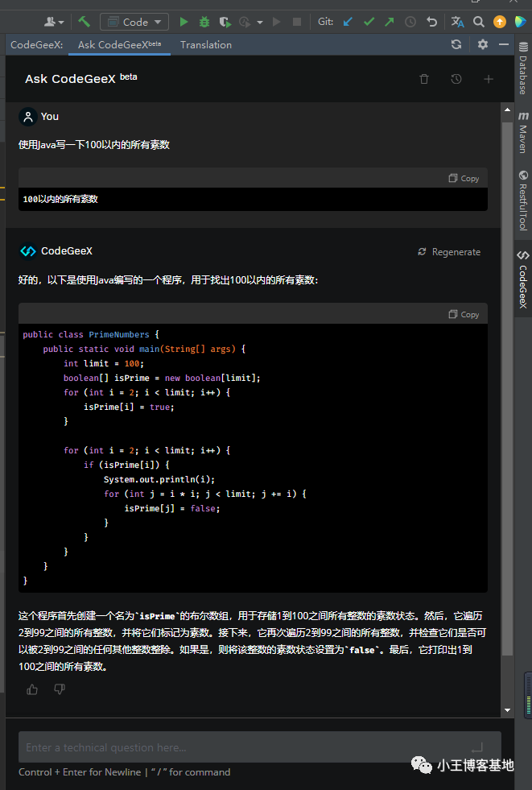Hide the CodeGeeX tool window

click(x=504, y=44)
